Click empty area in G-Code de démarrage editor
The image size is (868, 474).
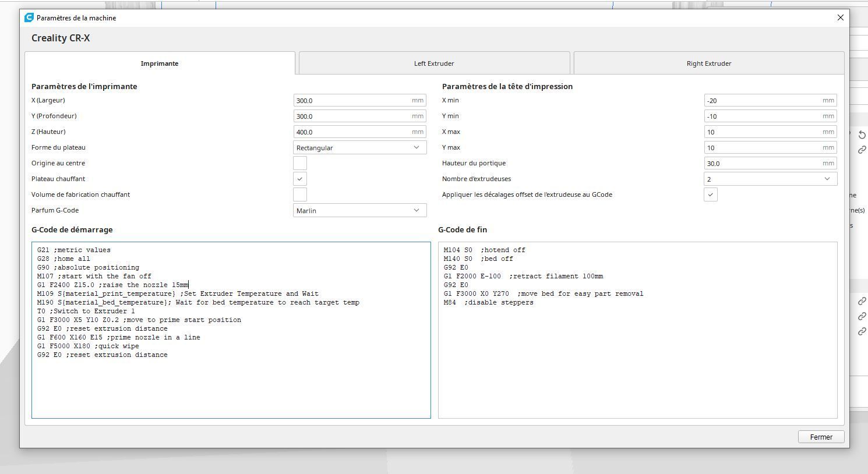[x=231, y=387]
